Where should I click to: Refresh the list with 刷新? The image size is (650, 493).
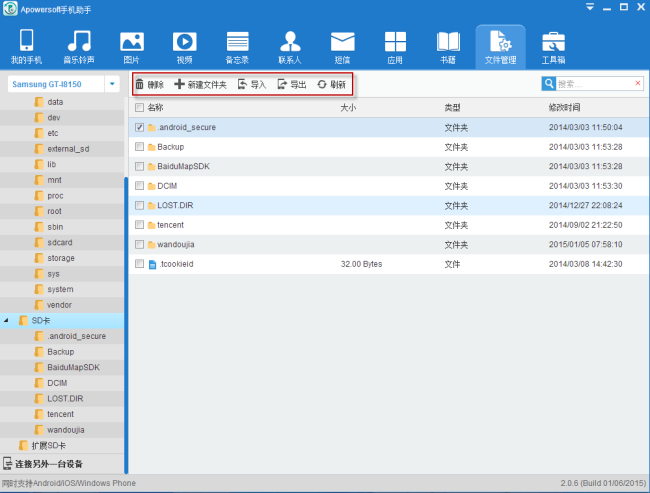[332, 85]
